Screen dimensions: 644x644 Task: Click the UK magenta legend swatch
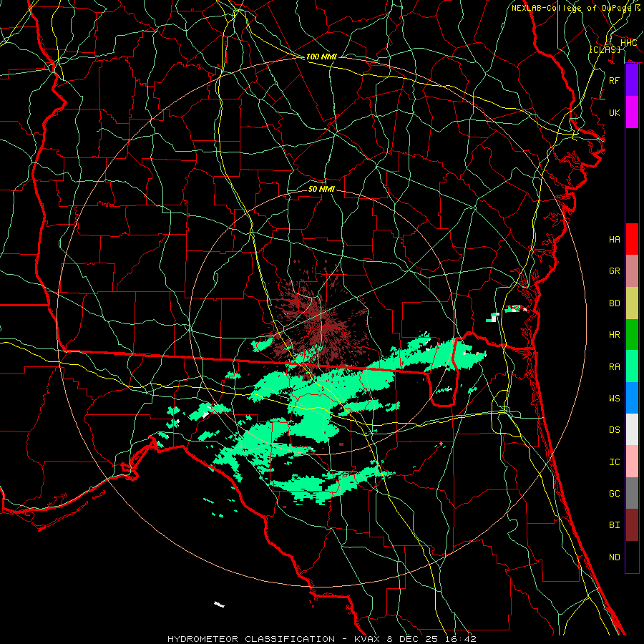point(632,112)
